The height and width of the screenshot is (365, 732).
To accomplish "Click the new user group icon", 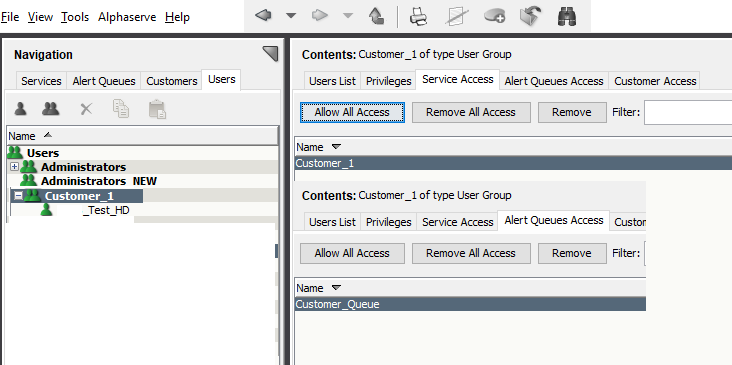I will click(x=50, y=109).
